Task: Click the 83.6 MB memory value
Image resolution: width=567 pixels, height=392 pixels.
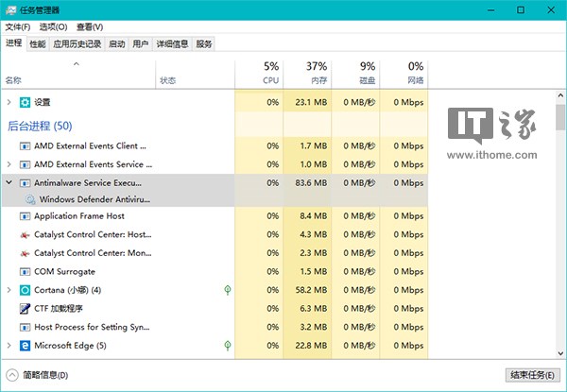Action: click(x=311, y=183)
